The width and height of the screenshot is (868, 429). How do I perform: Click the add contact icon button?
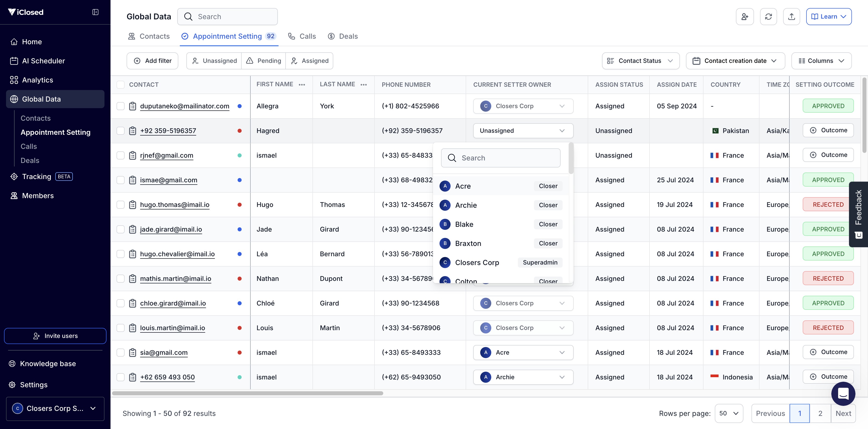coord(745,17)
